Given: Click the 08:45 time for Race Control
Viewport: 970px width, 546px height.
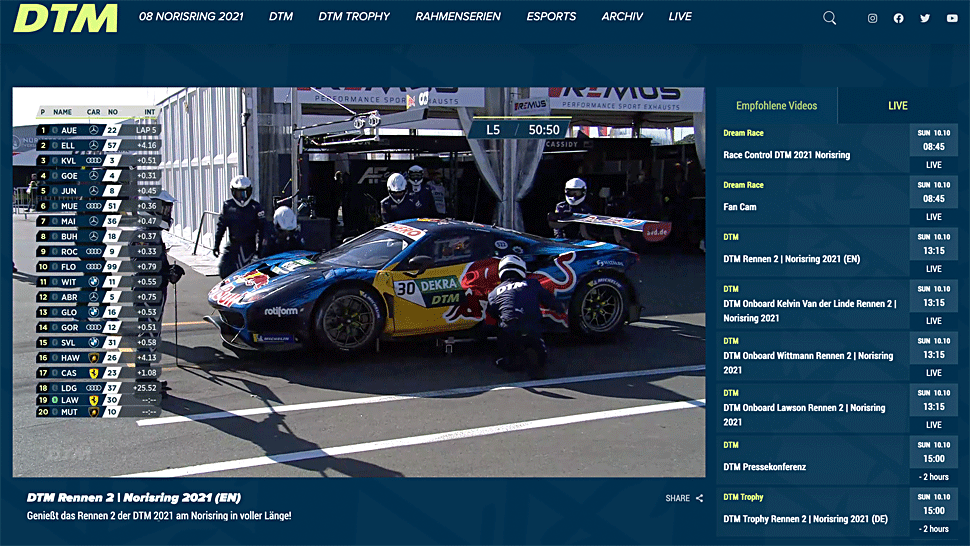Looking at the screenshot, I should point(934,147).
